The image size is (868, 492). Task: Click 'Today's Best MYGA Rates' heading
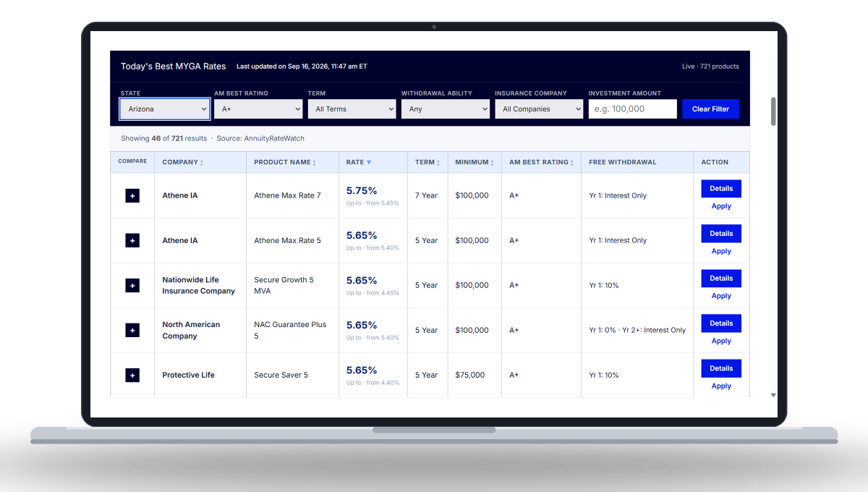pyautogui.click(x=173, y=67)
